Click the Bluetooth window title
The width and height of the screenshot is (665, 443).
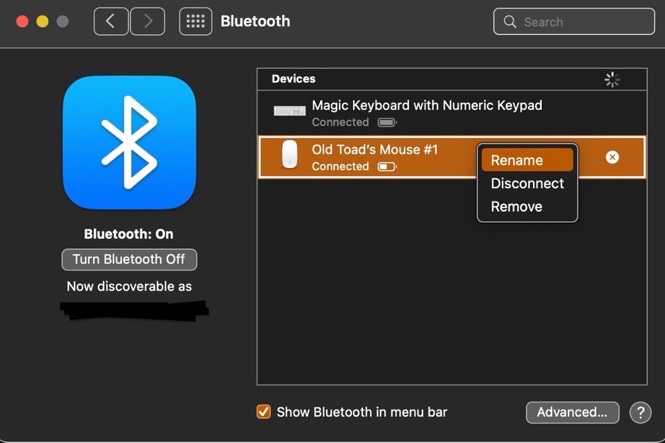[255, 21]
